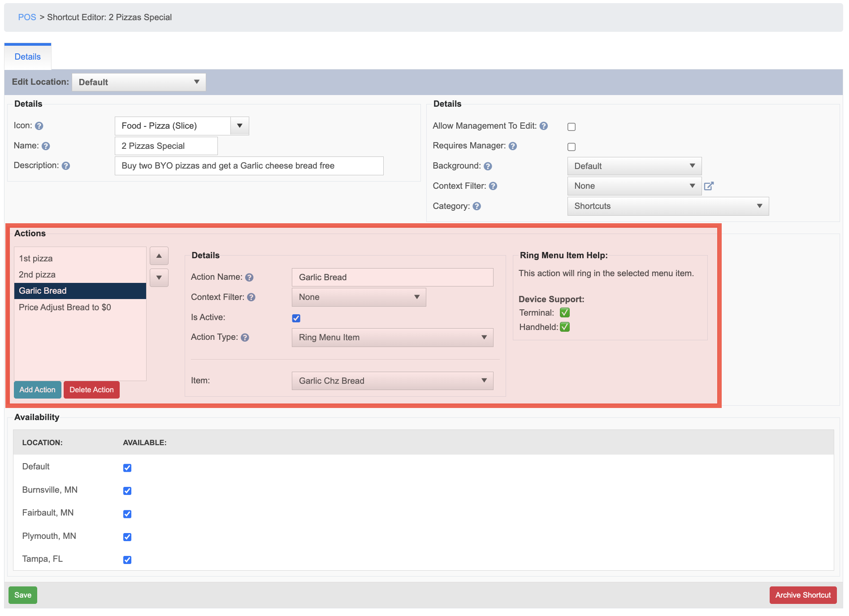
Task: Open the Edit Location dropdown
Action: click(139, 82)
